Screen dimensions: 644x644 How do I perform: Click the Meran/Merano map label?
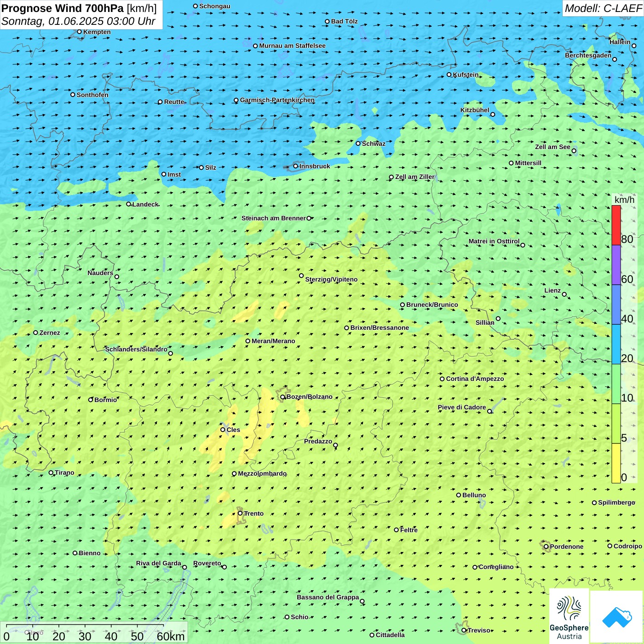[273, 341]
